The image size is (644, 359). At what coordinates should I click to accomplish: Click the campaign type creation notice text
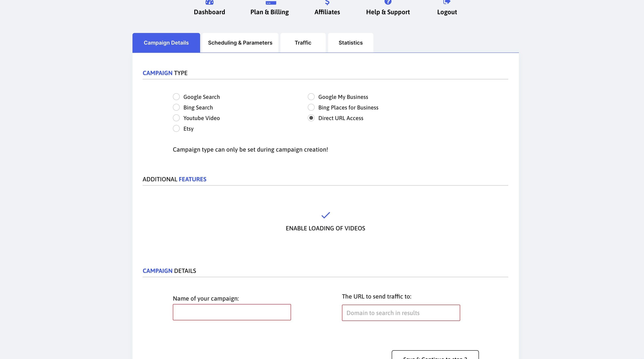click(250, 150)
